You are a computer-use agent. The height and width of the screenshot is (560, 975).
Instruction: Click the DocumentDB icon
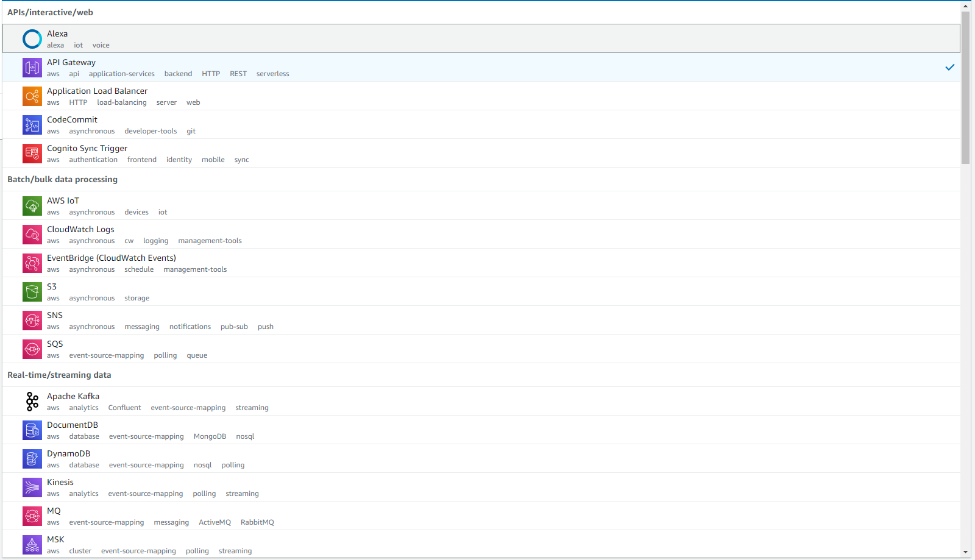(x=32, y=430)
